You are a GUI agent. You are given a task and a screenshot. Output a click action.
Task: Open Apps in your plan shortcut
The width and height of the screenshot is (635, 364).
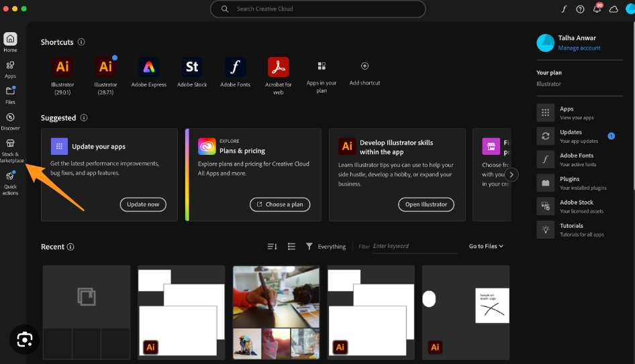(322, 66)
